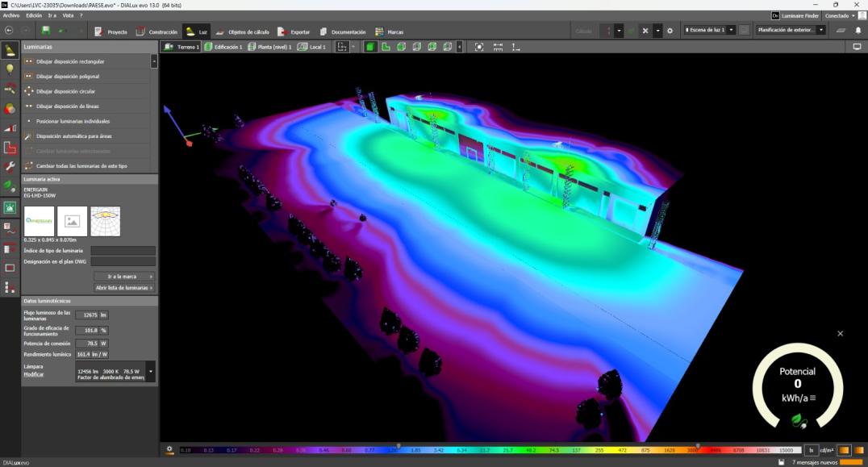The image size is (868, 467).
Task: Toggle lx illuminance unit button
Action: coord(811,450)
